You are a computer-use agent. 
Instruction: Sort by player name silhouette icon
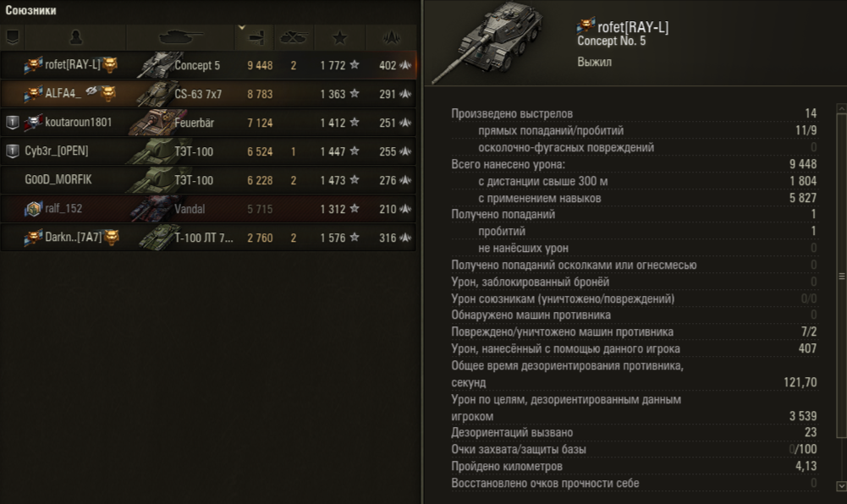coord(76,36)
